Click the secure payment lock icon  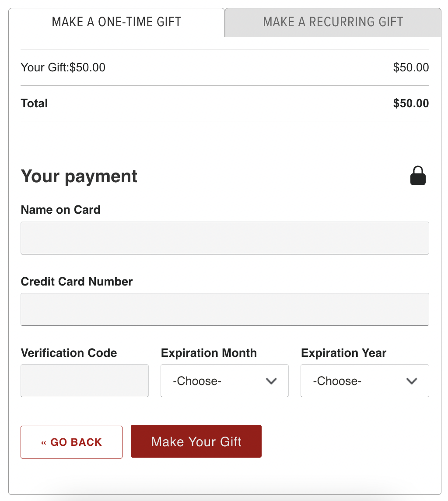coord(418,176)
